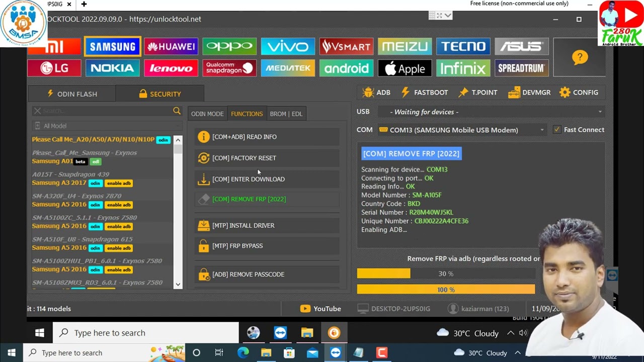Select the Qualcomm Snapdragon tile
The width and height of the screenshot is (644, 362).
click(229, 68)
